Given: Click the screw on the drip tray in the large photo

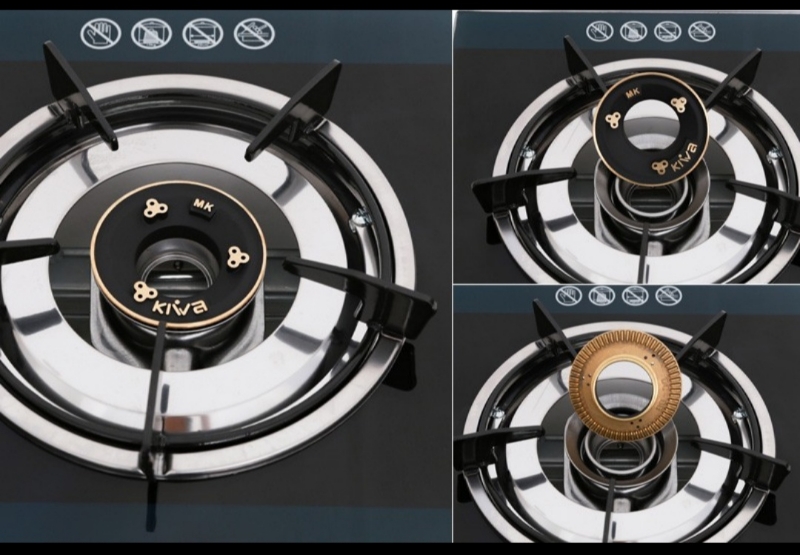Looking at the screenshot, I should pyautogui.click(x=359, y=217).
